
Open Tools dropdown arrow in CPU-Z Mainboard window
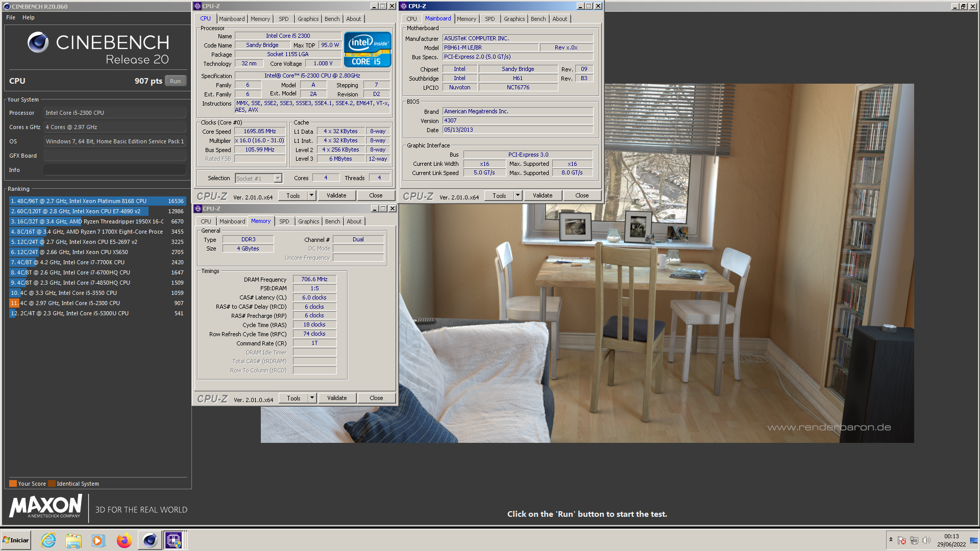coord(518,195)
